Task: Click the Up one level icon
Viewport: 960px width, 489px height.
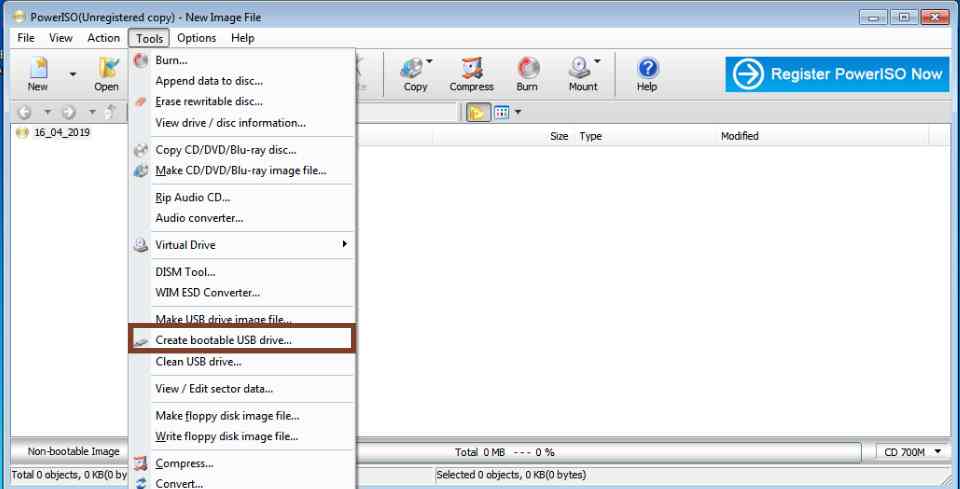Action: pos(111,113)
